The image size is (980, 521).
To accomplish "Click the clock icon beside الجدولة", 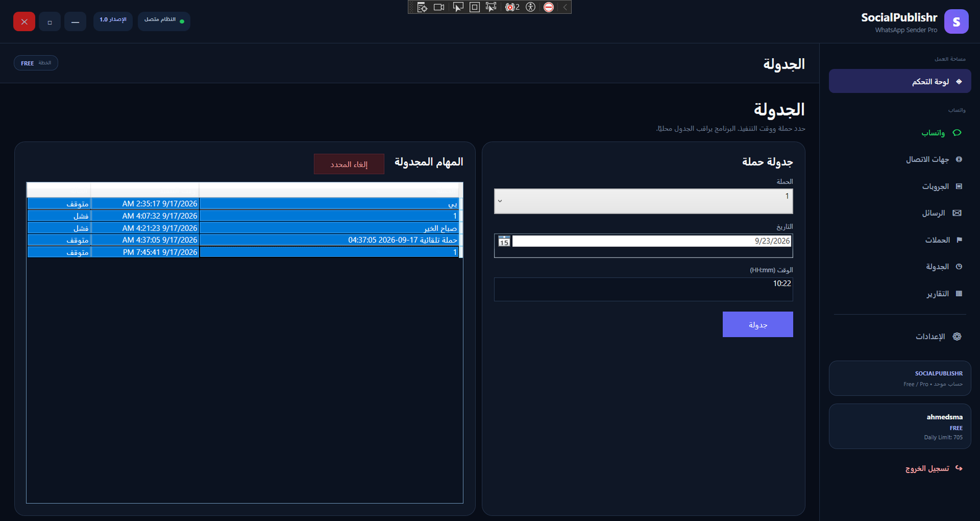I will pos(959,267).
